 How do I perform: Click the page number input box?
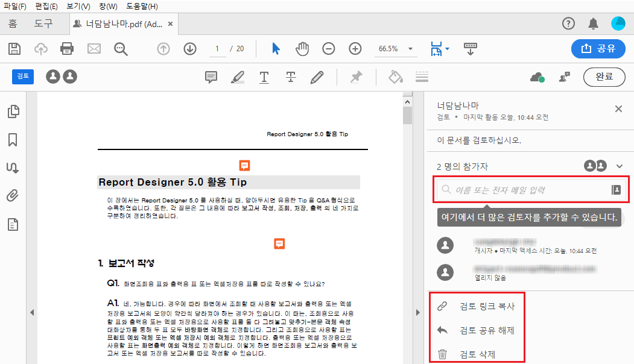tap(218, 49)
